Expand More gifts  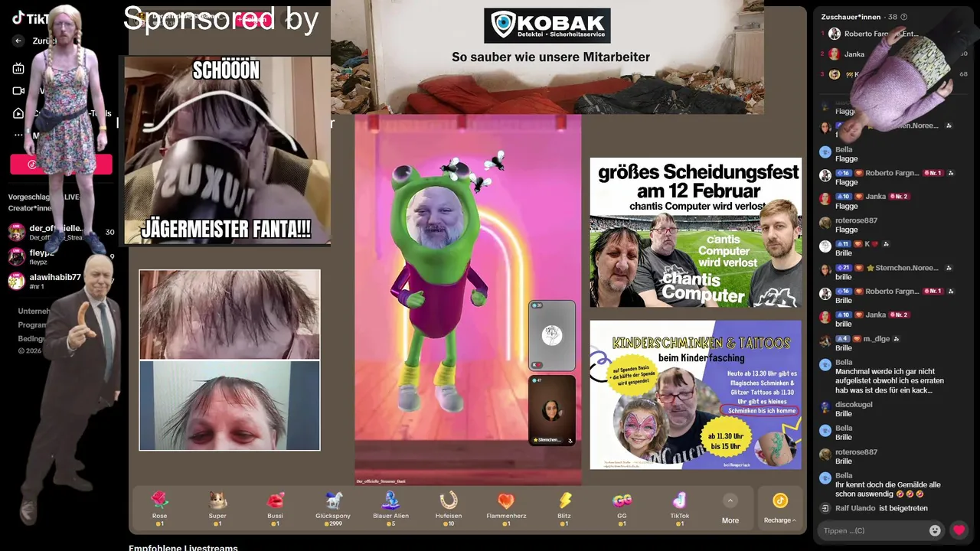pyautogui.click(x=730, y=509)
